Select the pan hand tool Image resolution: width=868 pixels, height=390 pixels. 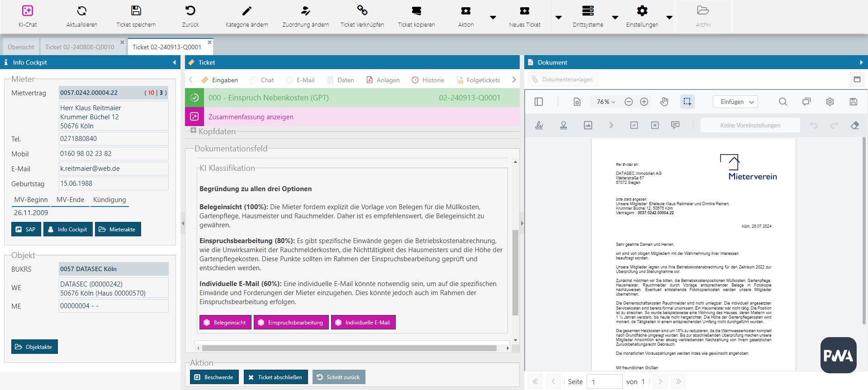click(664, 102)
